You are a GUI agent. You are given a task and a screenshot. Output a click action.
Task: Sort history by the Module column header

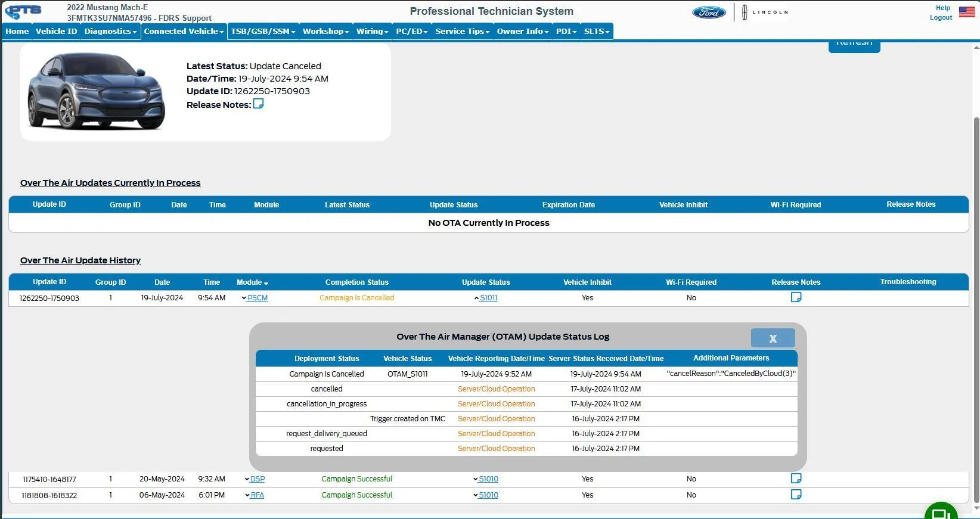(253, 282)
